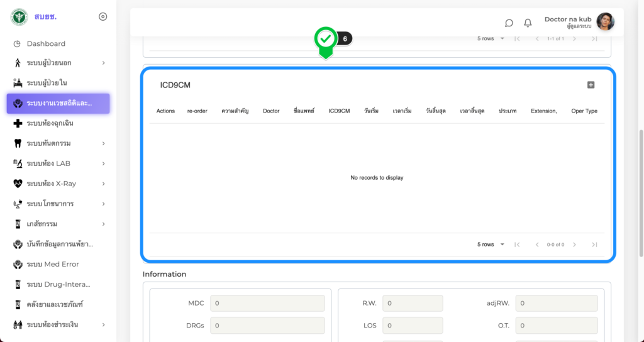644x342 pixels.
Task: Open the ระบบ Med Error menu item
Action: click(52, 264)
